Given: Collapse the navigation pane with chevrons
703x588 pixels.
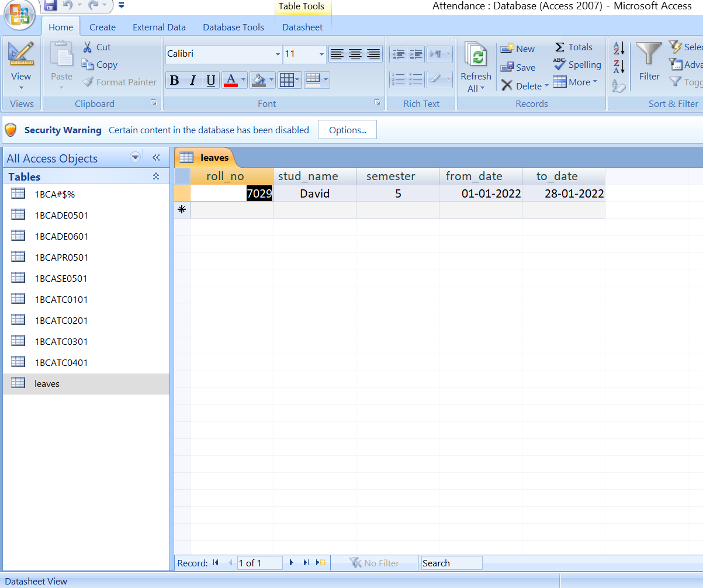Looking at the screenshot, I should (156, 158).
